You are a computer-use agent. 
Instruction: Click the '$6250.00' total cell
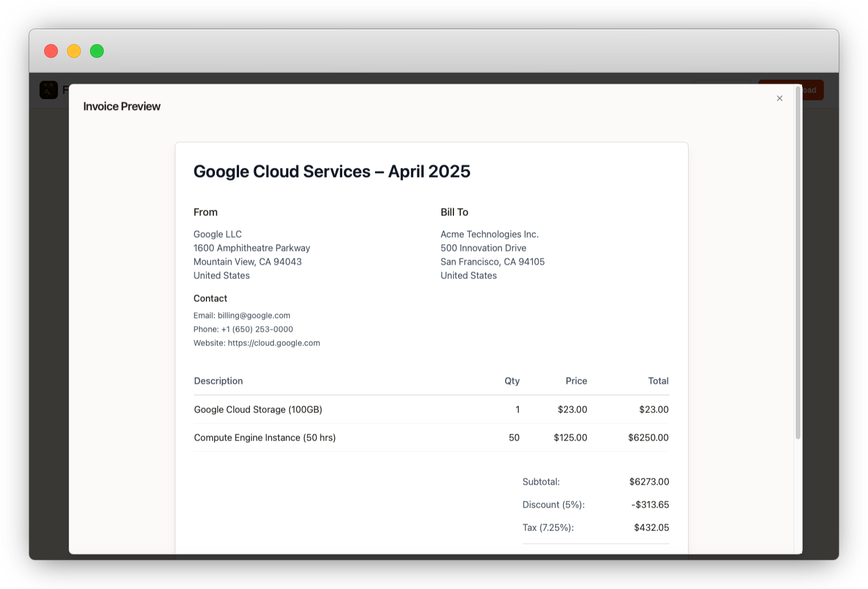[x=648, y=438]
